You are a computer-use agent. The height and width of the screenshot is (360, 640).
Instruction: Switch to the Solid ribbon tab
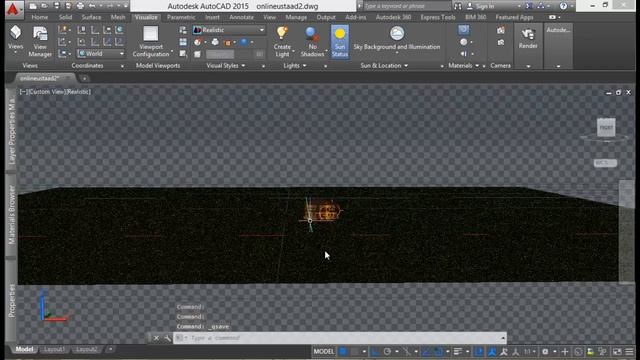point(65,17)
